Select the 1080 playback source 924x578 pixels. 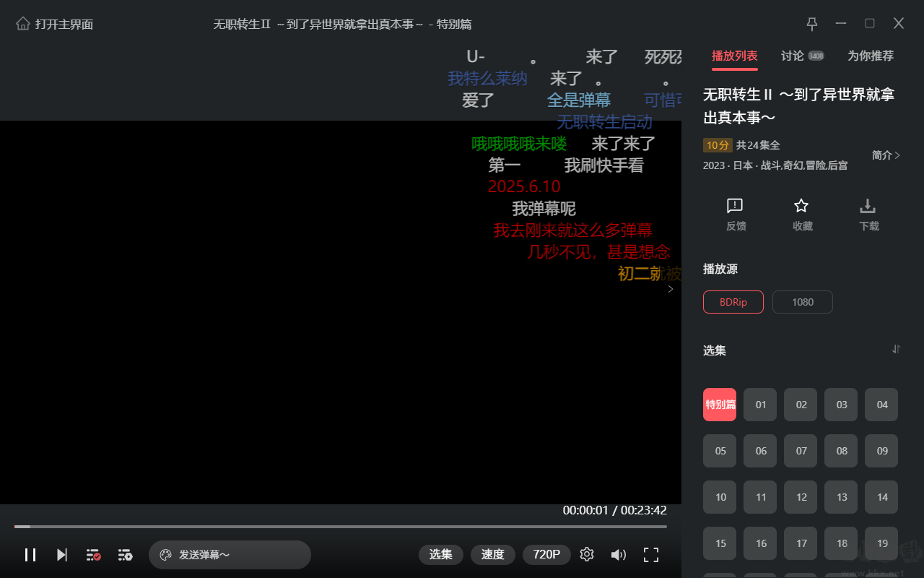[803, 302]
